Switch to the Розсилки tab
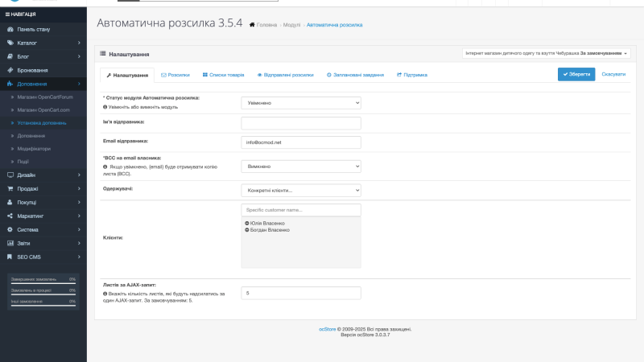This screenshot has height=362, width=644. tap(175, 75)
